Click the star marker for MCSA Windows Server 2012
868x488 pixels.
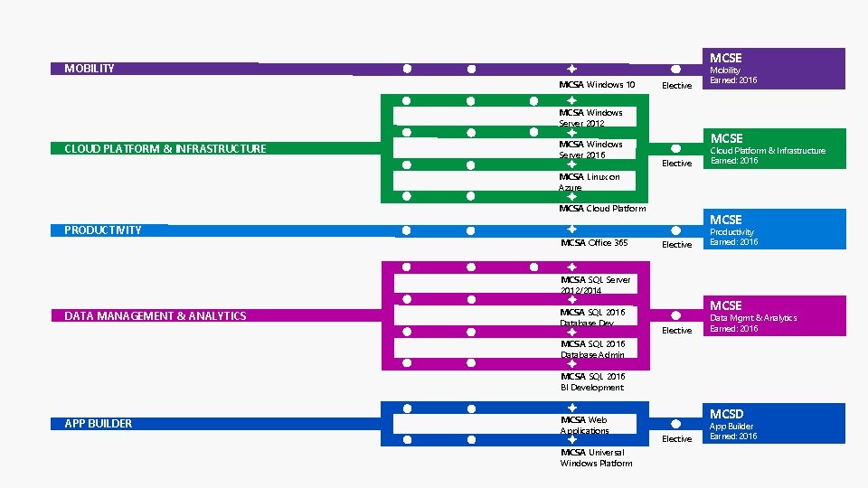click(571, 100)
